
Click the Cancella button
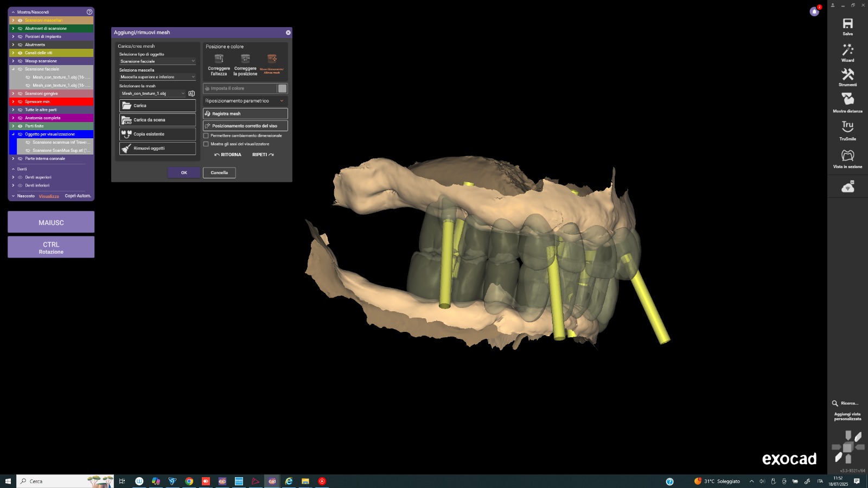pos(219,173)
